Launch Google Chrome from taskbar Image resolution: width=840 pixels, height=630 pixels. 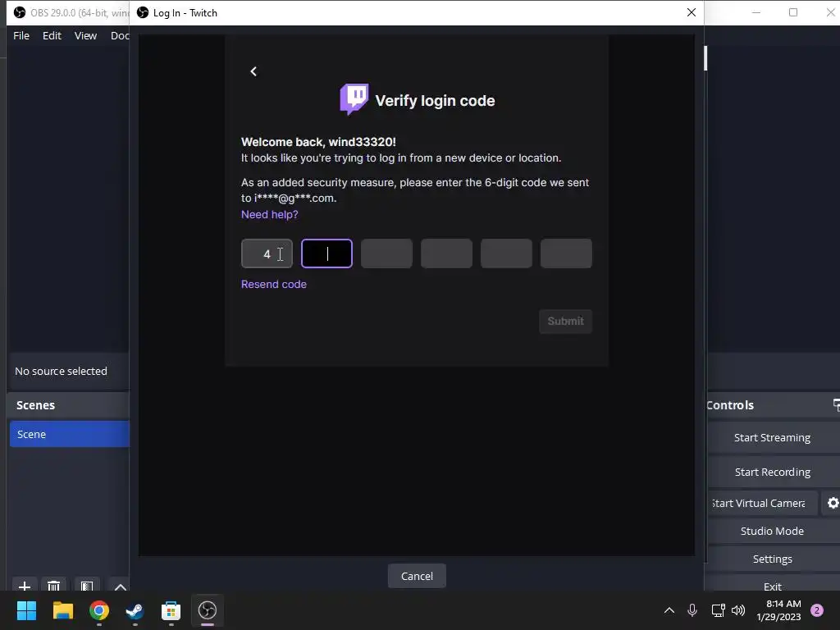(99, 610)
